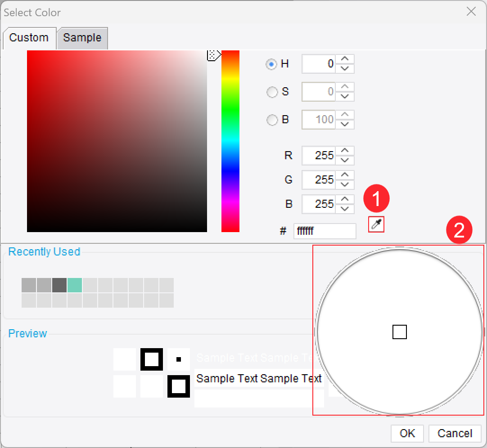Click the R value input field
Image resolution: width=487 pixels, height=448 pixels.
(x=319, y=155)
